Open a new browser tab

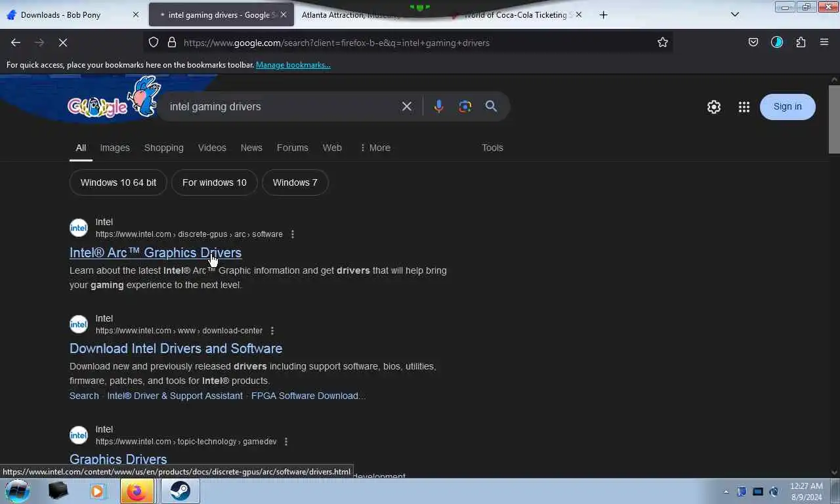604,14
